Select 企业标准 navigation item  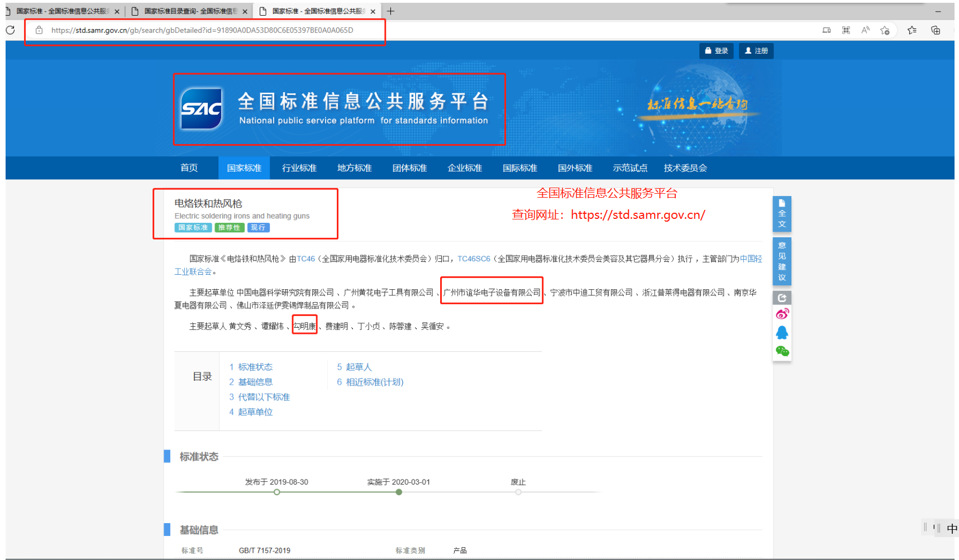click(x=465, y=168)
